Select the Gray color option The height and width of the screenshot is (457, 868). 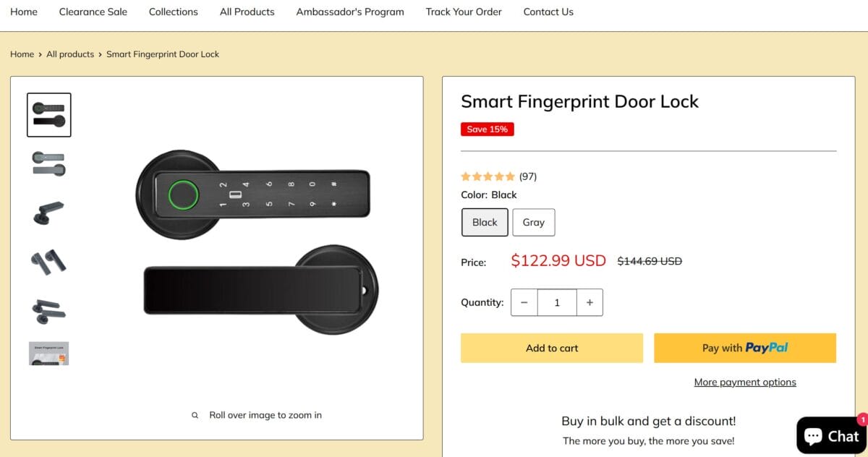point(534,222)
